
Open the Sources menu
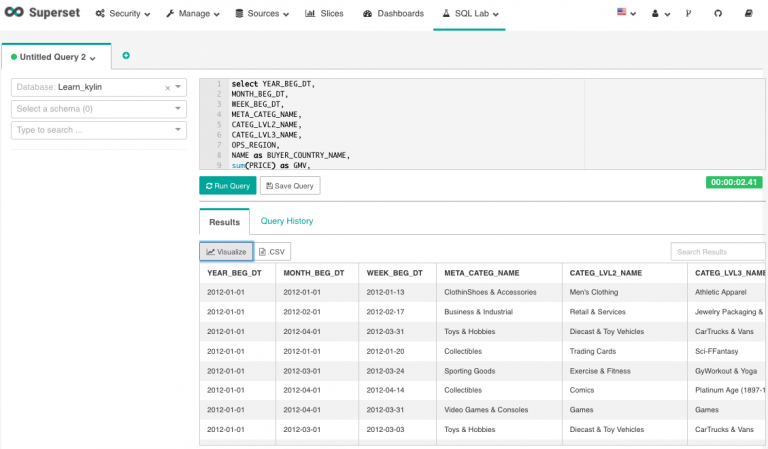(262, 14)
